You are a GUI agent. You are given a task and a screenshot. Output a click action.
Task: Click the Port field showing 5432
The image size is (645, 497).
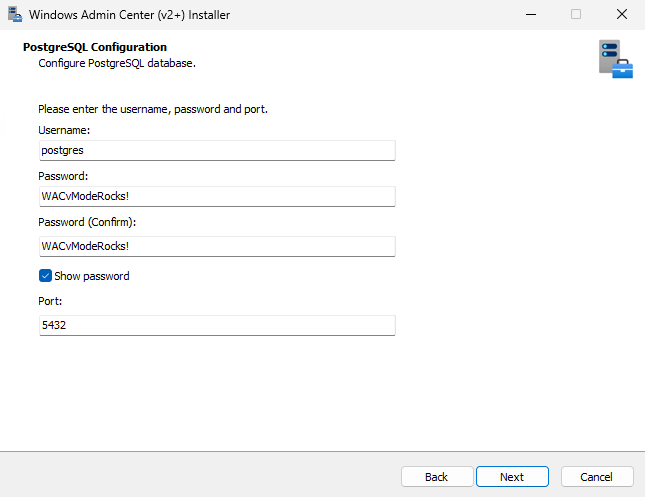(x=217, y=325)
